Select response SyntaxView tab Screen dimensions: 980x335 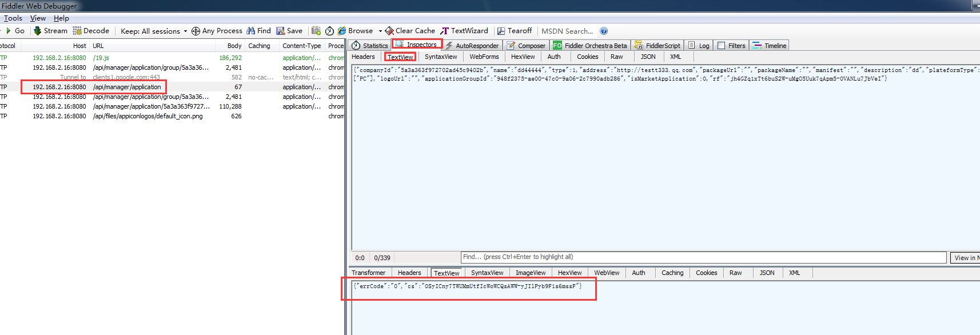[x=487, y=273]
